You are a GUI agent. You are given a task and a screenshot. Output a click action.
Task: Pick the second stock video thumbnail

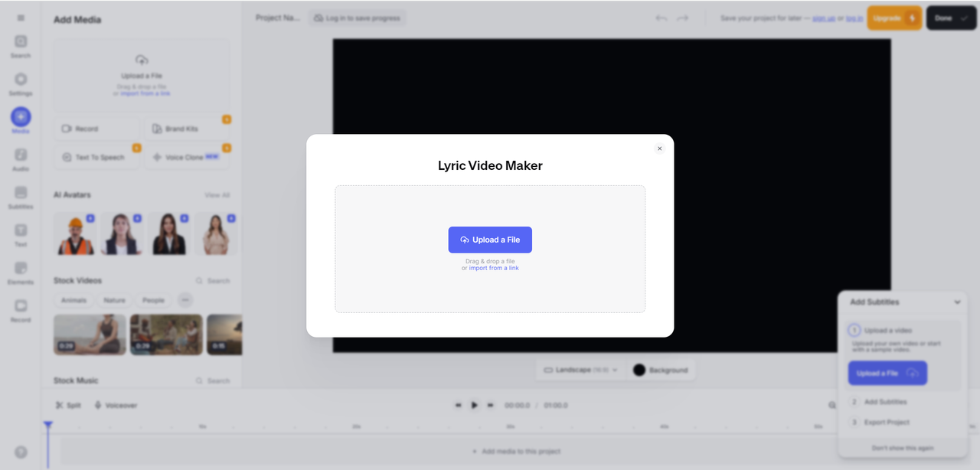click(x=166, y=335)
